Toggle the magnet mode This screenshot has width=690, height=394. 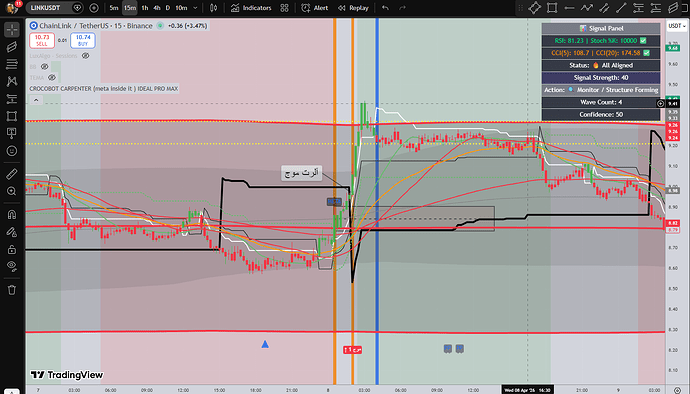12,214
